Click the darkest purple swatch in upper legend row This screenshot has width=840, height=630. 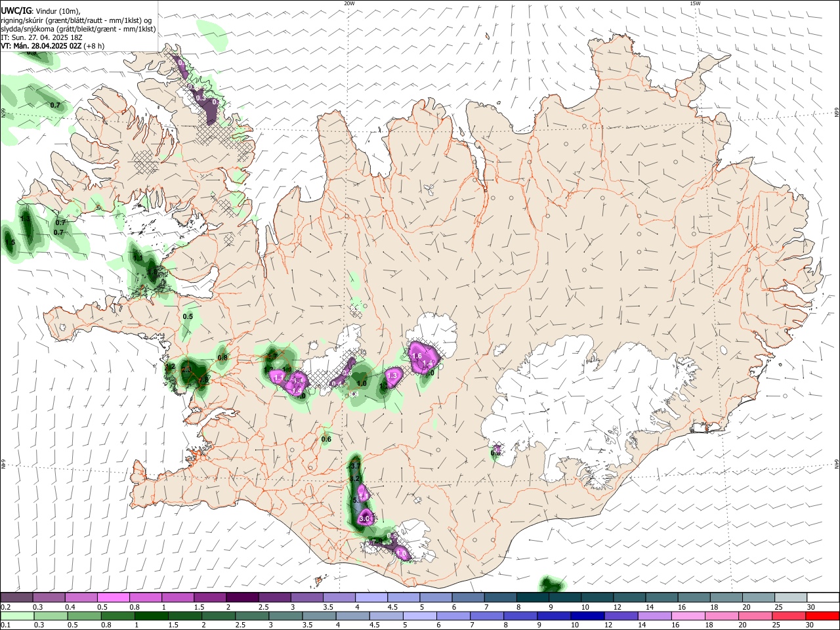click(x=242, y=597)
